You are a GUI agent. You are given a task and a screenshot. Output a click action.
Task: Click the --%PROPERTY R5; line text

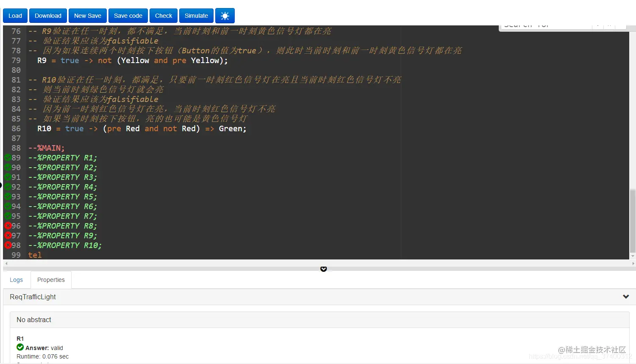(x=62, y=196)
